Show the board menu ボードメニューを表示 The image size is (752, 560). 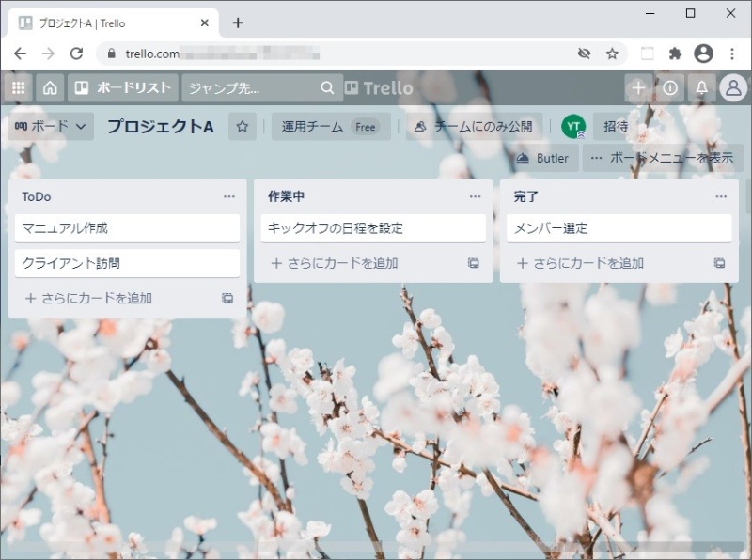662,158
